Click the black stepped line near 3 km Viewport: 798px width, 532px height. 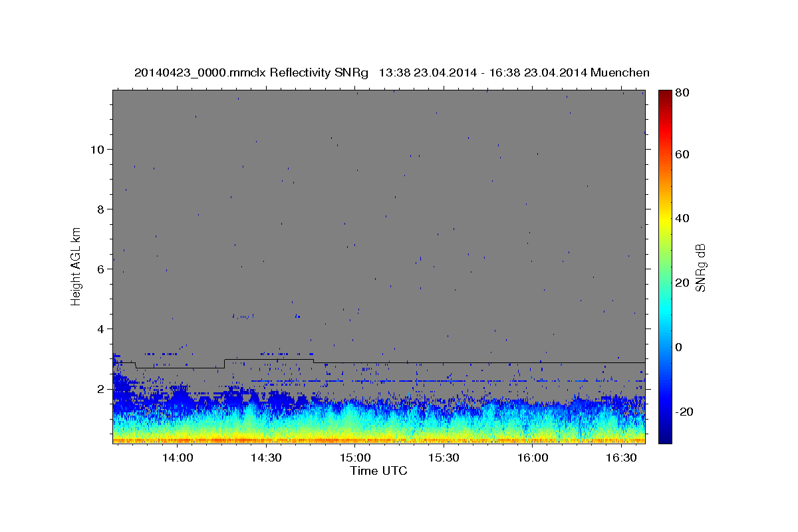click(378, 362)
